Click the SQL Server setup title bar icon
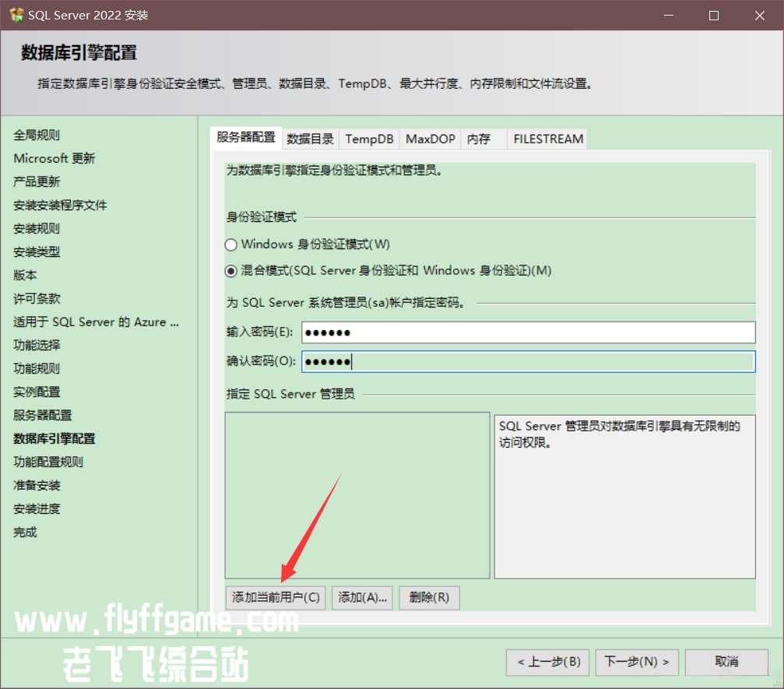Screen dimensions: 784x689 click(16, 15)
